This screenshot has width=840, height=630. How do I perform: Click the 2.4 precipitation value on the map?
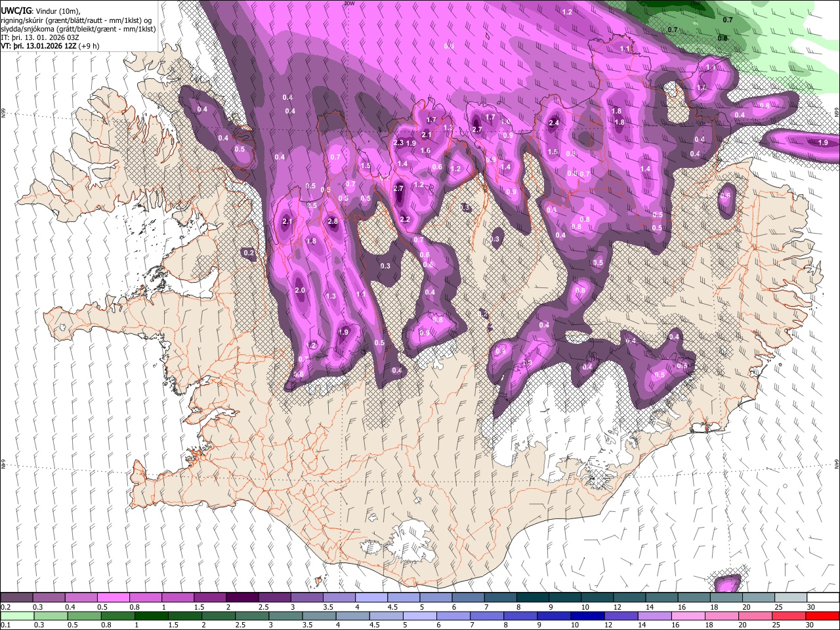(554, 123)
